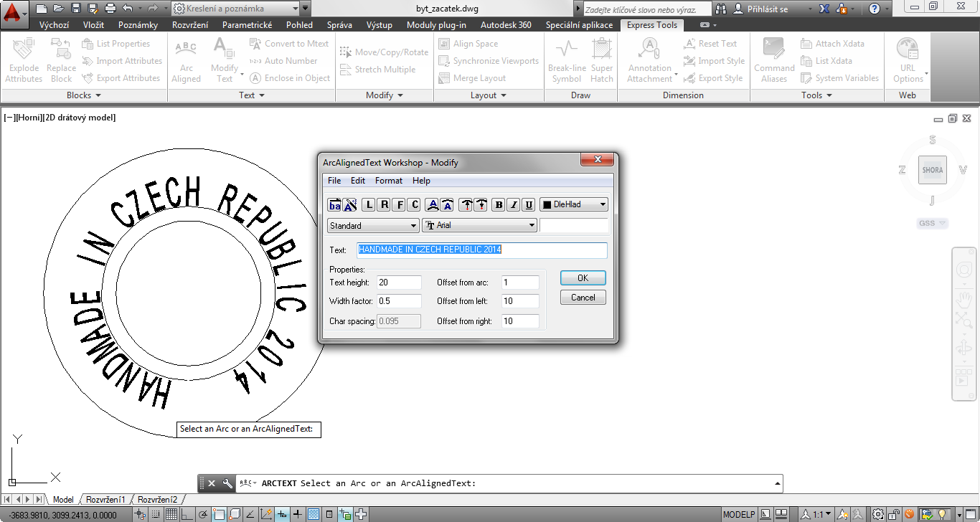This screenshot has width=980, height=522.
Task: Open the Arial font dropdown
Action: [479, 225]
